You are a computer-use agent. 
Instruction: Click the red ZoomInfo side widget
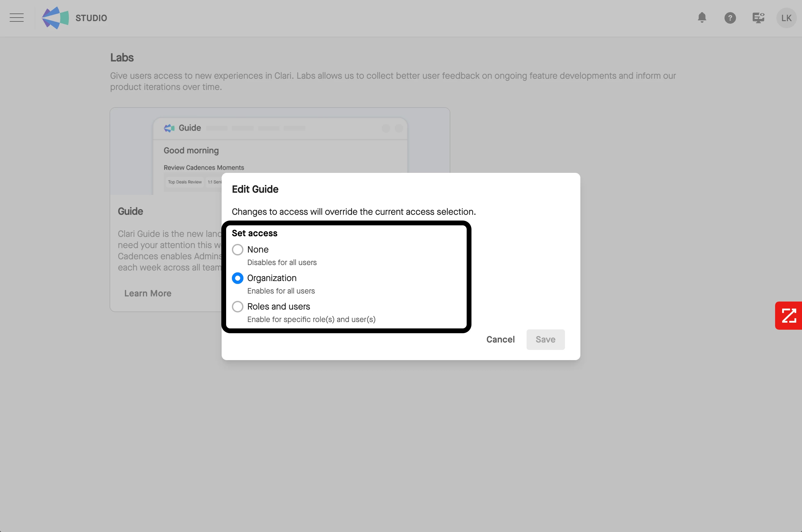tap(789, 316)
